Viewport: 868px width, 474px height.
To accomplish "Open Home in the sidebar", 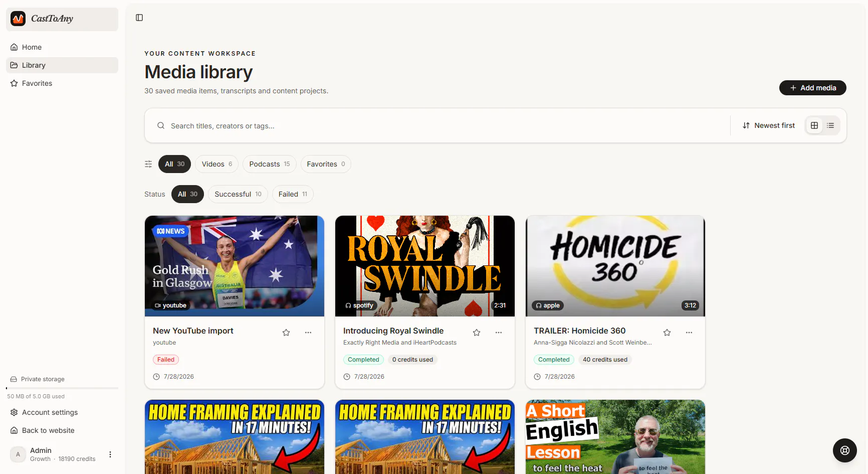I will click(x=62, y=47).
